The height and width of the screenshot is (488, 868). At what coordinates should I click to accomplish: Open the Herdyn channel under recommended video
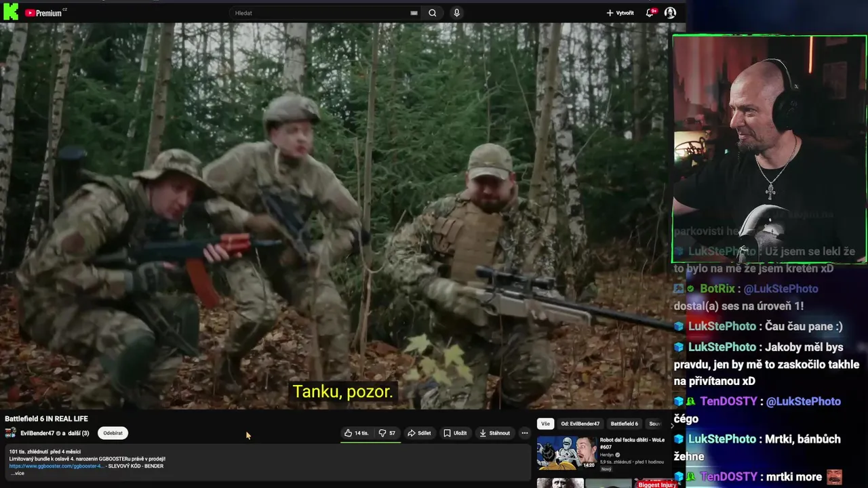[x=607, y=455]
